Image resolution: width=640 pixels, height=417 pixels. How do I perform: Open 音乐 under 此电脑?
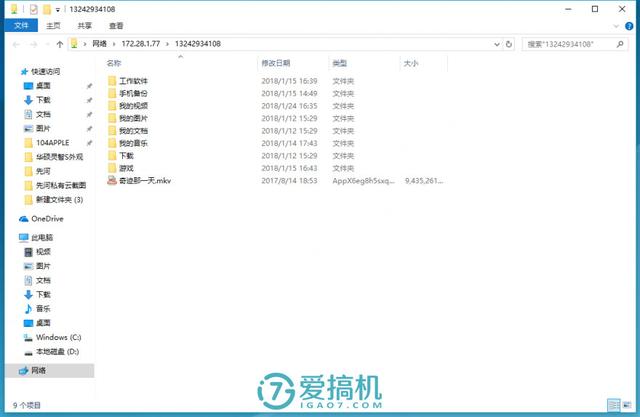(38, 308)
